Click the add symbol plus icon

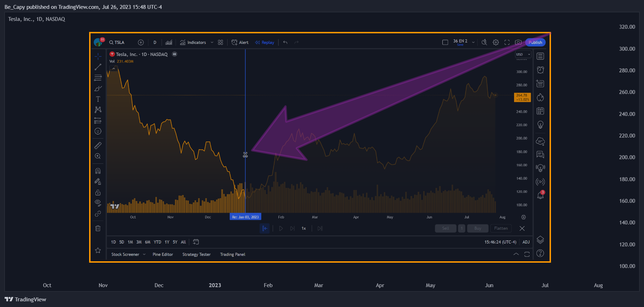click(141, 43)
